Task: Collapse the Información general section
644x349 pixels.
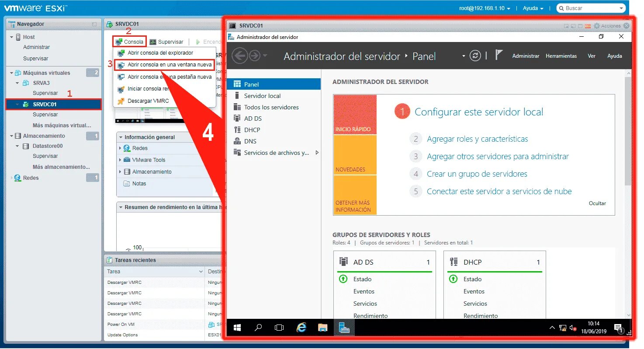Action: point(121,137)
